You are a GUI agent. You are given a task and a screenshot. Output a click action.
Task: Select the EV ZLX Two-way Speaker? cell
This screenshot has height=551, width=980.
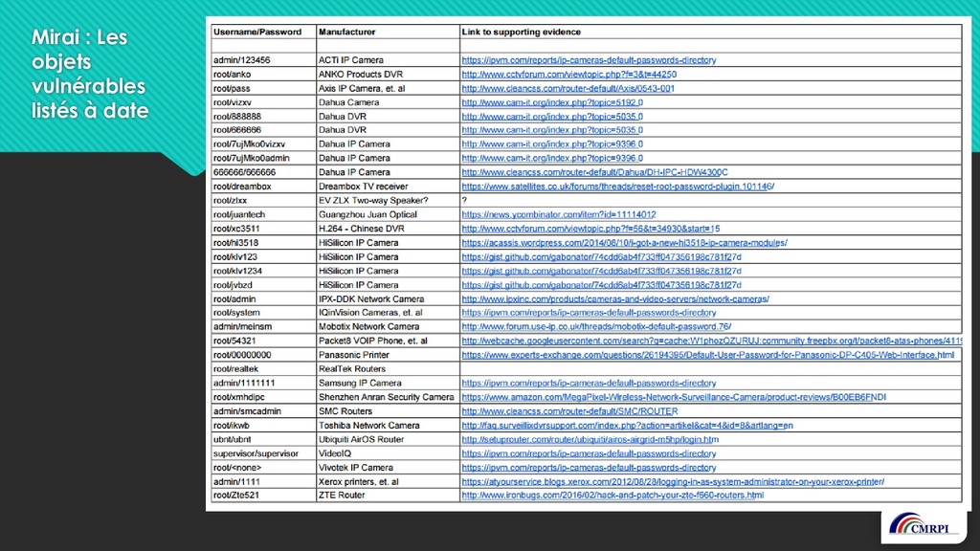click(x=389, y=201)
